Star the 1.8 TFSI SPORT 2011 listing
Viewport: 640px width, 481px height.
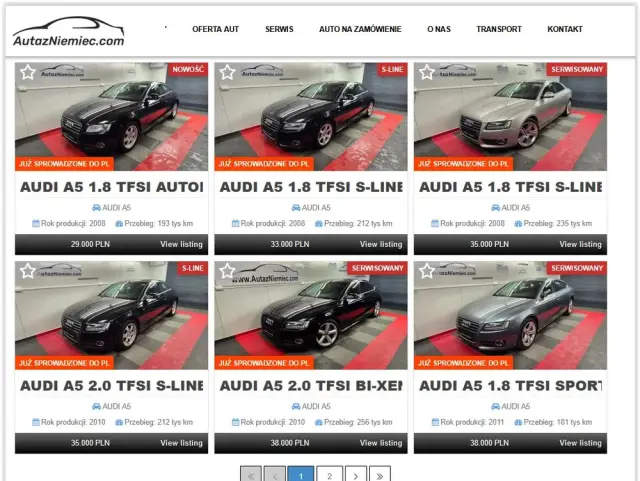(x=427, y=271)
